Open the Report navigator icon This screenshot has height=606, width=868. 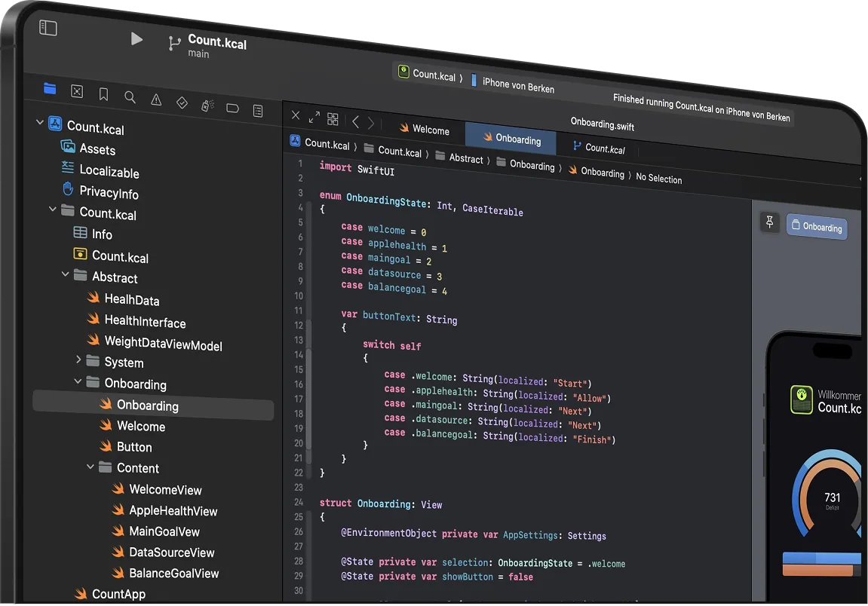pos(258,111)
